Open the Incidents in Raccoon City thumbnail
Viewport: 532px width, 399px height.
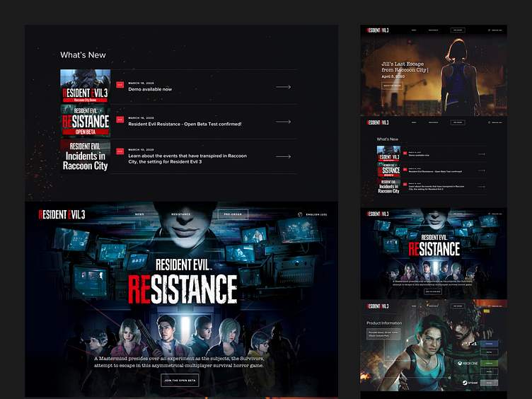coord(85,156)
